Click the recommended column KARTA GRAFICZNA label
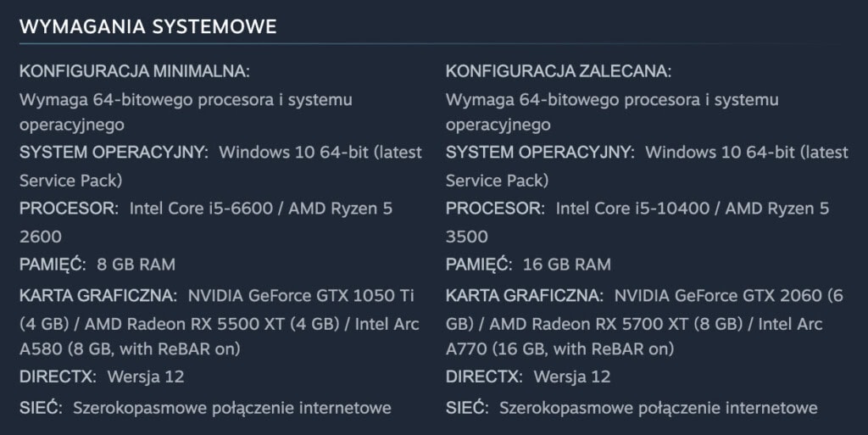This screenshot has height=435, width=868. (x=525, y=296)
